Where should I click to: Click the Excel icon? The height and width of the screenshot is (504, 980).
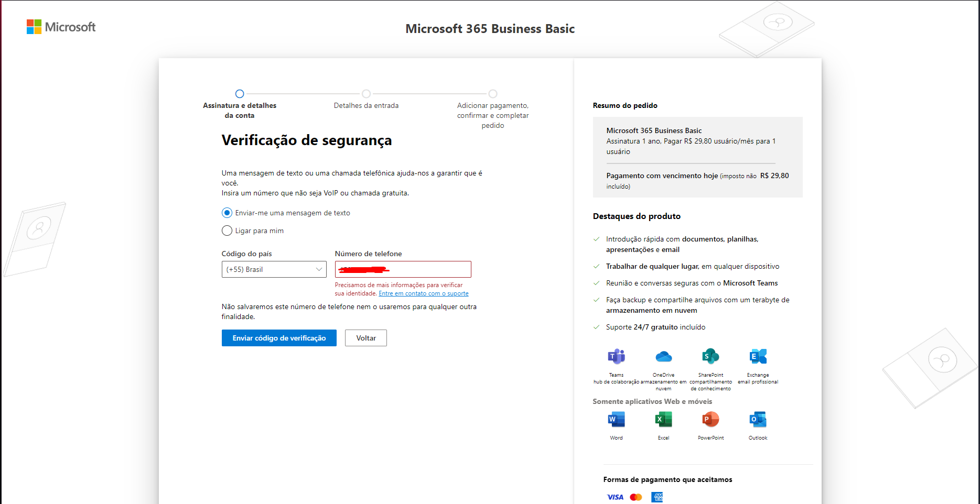[x=663, y=420]
